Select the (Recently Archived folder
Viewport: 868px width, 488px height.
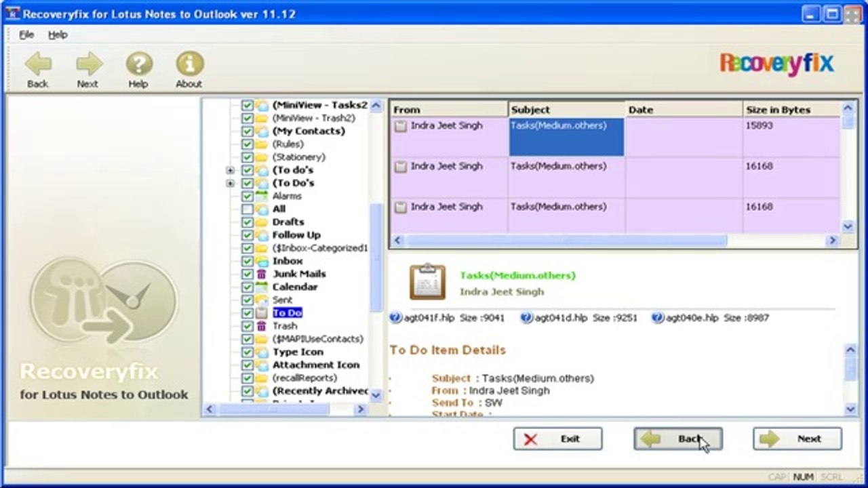(320, 391)
